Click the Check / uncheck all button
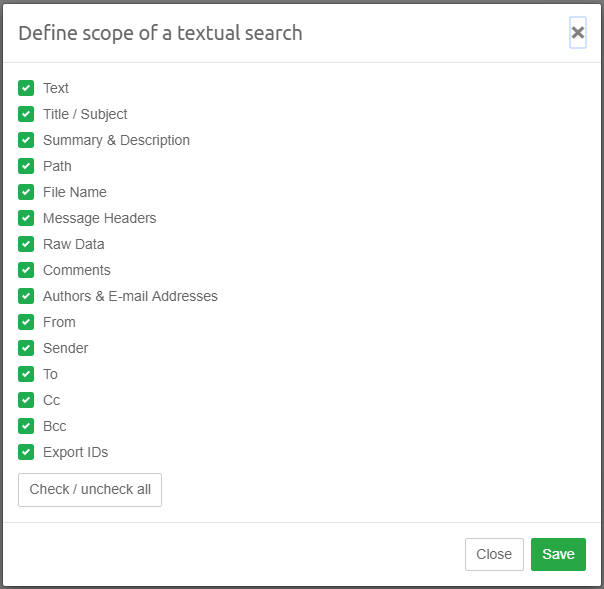604x589 pixels. (90, 490)
